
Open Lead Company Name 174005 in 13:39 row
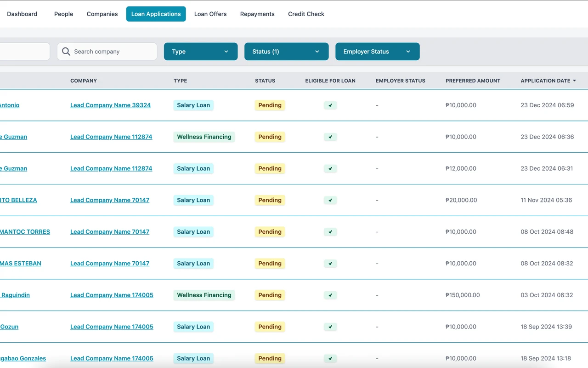coord(112,327)
